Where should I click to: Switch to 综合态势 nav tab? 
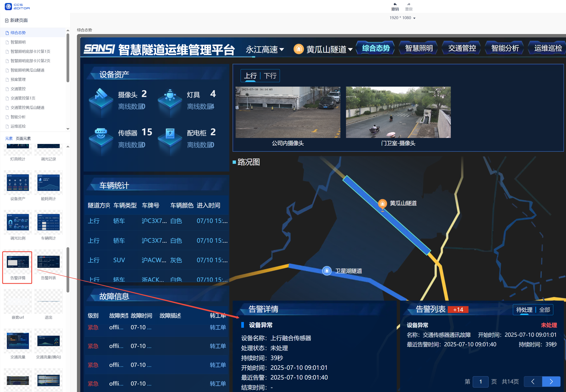[x=376, y=48]
